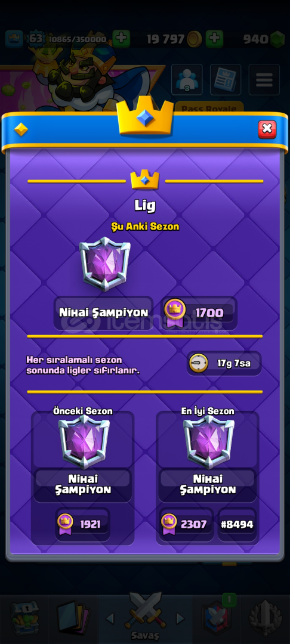Open the shop chest tab in the bottom bar

24,618
